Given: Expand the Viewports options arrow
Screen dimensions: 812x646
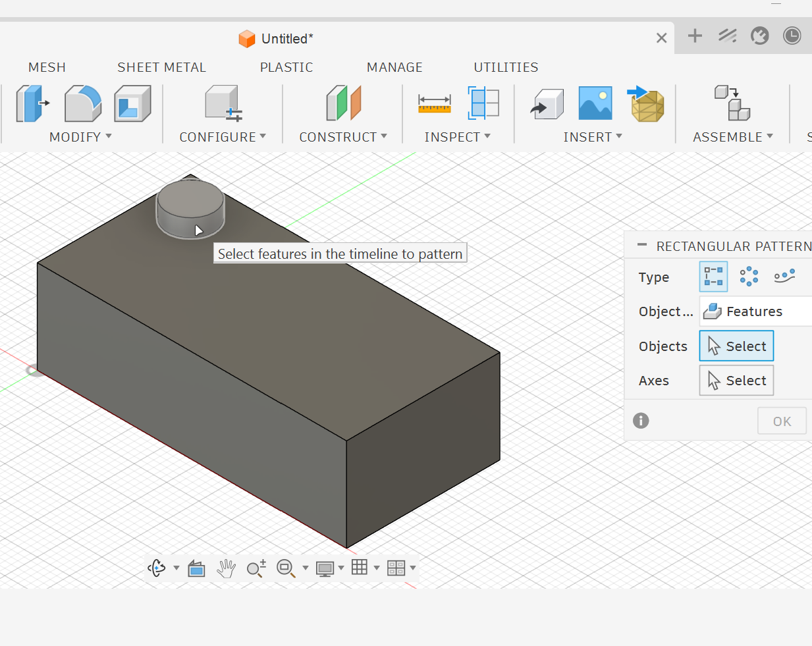Looking at the screenshot, I should pyautogui.click(x=413, y=568).
